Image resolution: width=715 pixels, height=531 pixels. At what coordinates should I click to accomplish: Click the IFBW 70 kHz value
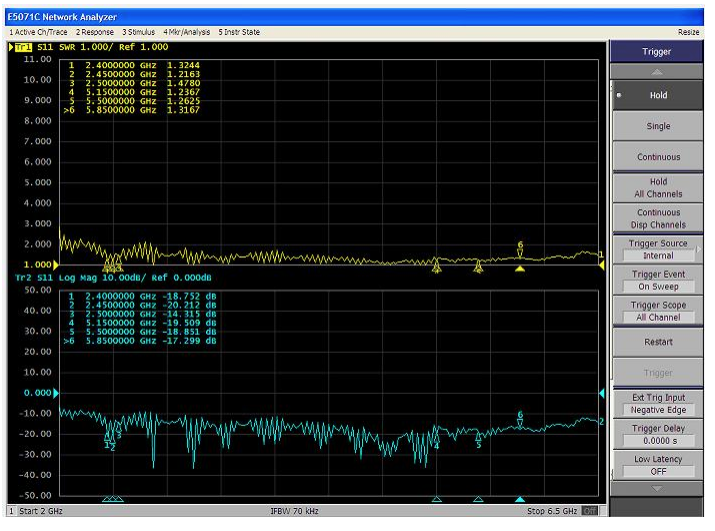(295, 511)
